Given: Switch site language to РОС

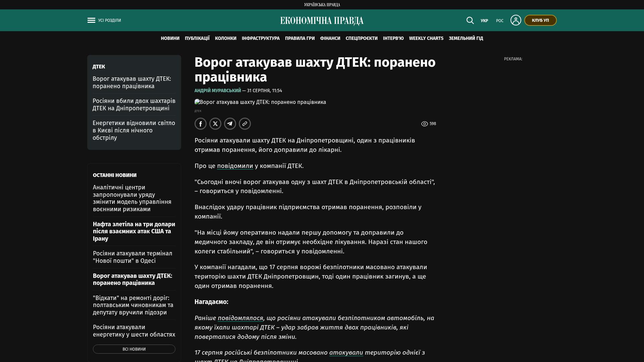Looking at the screenshot, I should [x=500, y=21].
